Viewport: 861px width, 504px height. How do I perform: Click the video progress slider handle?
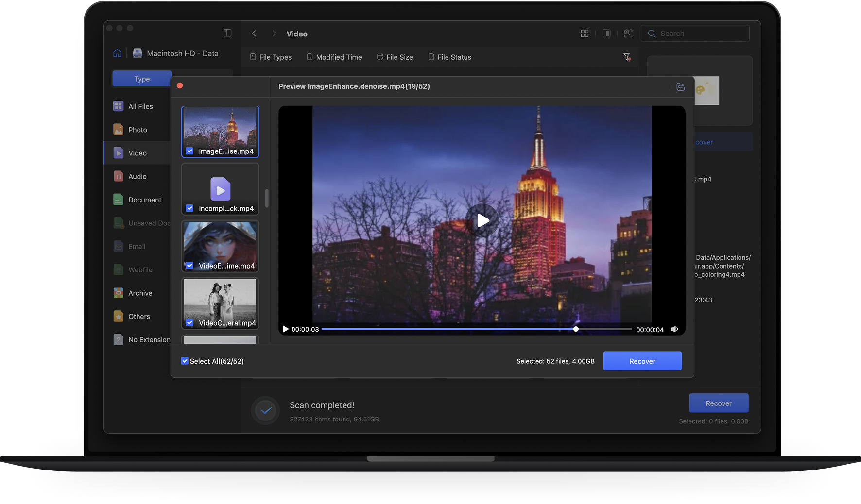click(576, 329)
